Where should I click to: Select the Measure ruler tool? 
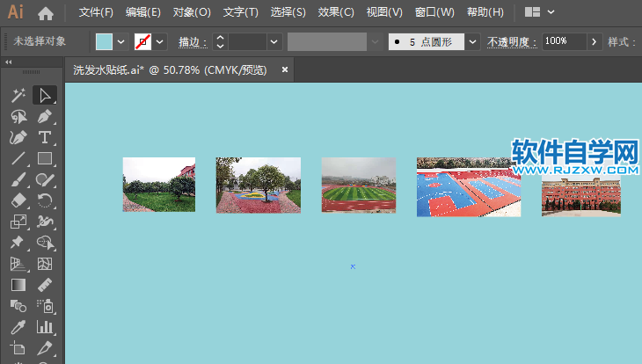point(45,285)
